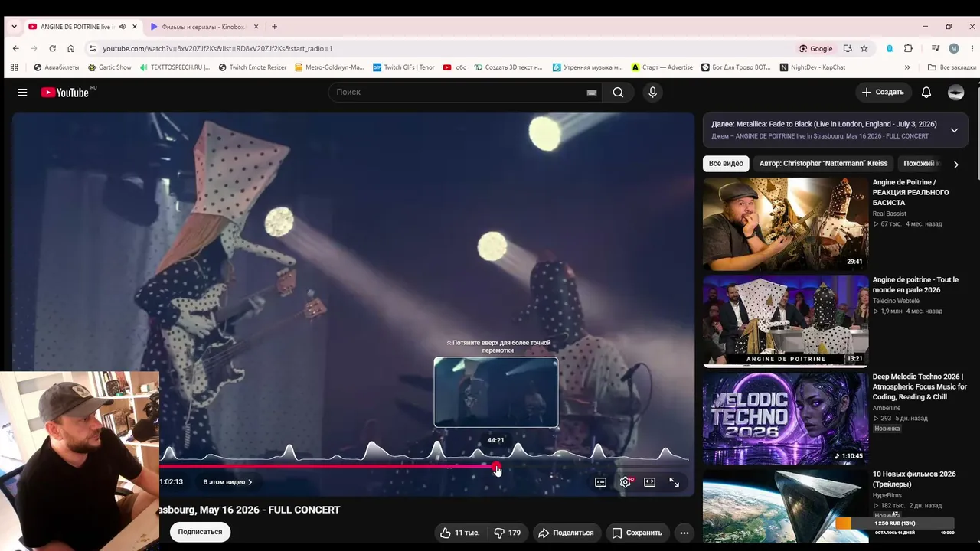Screen dimensions: 980x551
Task: Like the video with 11 тыс. likes
Action: click(x=459, y=533)
